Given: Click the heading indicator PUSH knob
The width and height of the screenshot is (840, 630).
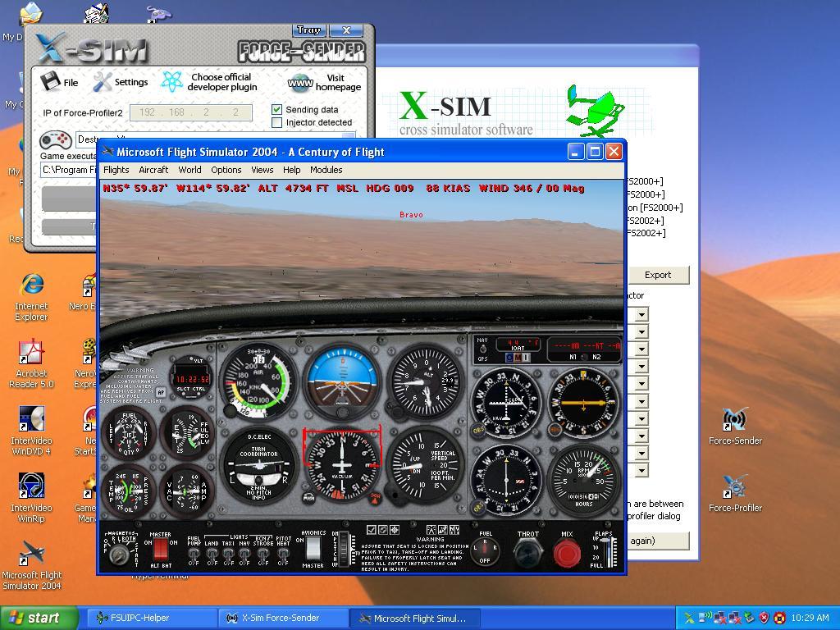Looking at the screenshot, I should coord(309,498).
